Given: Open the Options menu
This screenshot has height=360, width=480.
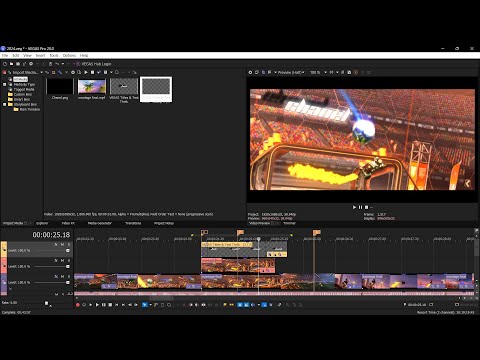Looking at the screenshot, I should [x=69, y=55].
